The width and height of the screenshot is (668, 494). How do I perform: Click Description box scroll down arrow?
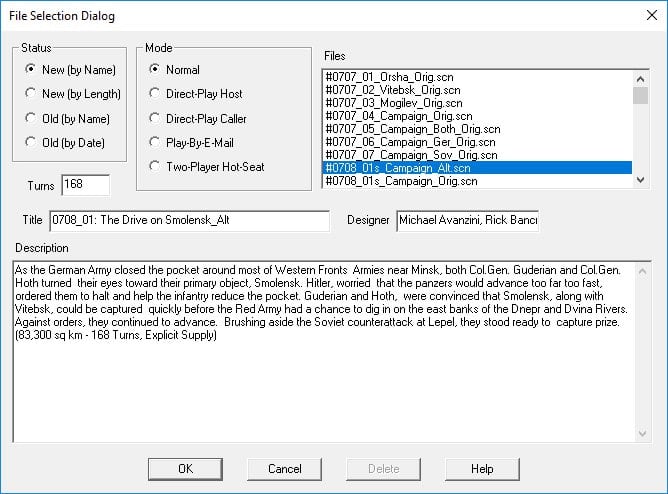(x=643, y=434)
